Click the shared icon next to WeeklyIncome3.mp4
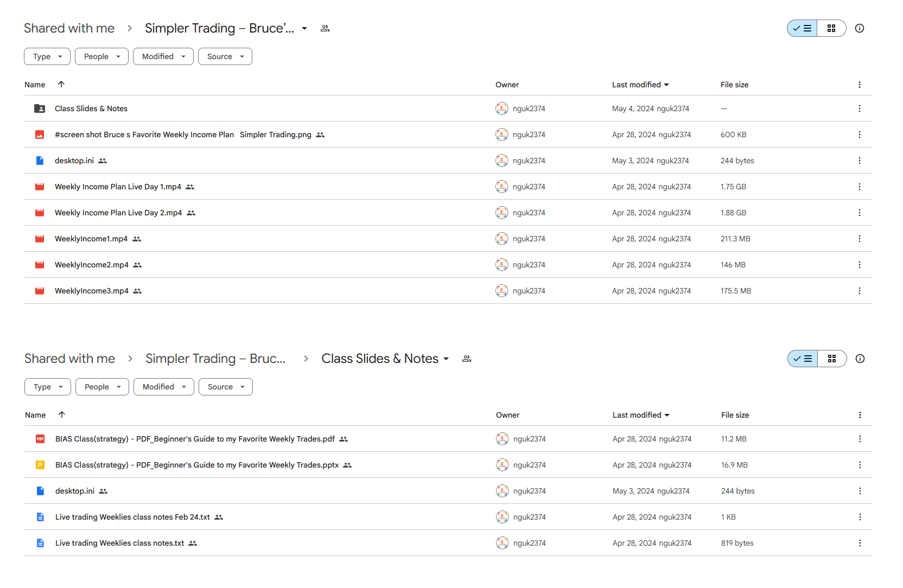 coord(137,291)
